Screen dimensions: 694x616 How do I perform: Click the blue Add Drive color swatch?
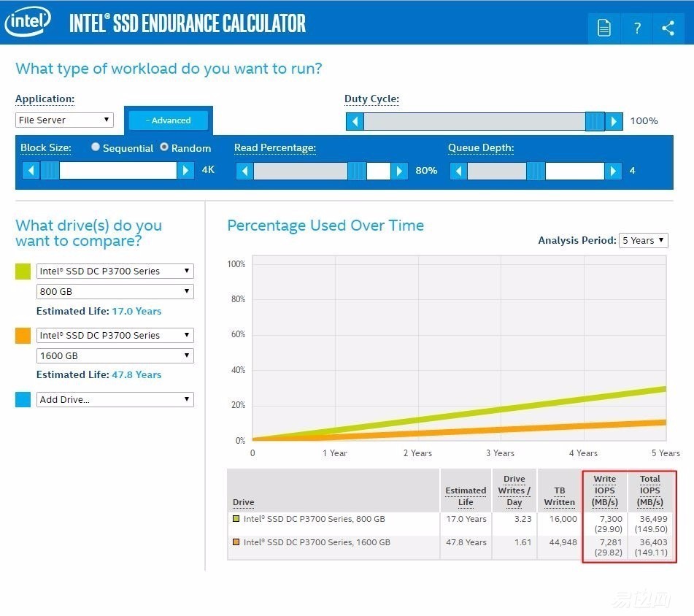click(23, 400)
